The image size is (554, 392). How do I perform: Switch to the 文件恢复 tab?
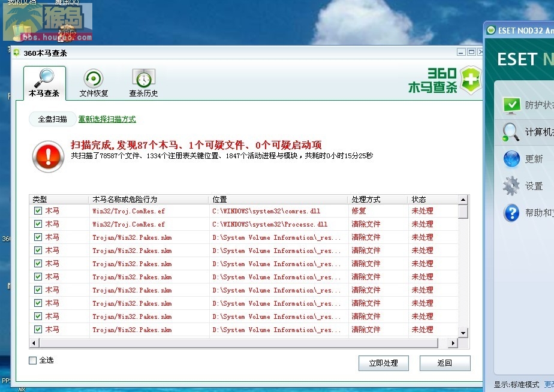click(94, 83)
